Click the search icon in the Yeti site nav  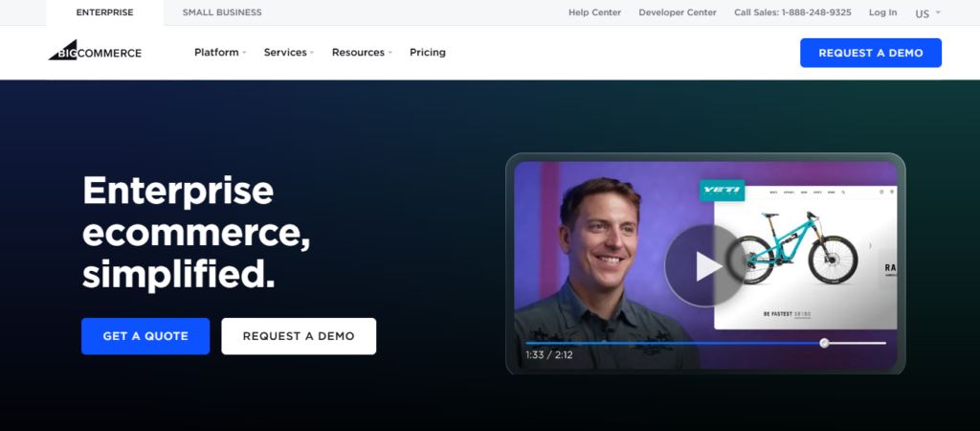843,193
